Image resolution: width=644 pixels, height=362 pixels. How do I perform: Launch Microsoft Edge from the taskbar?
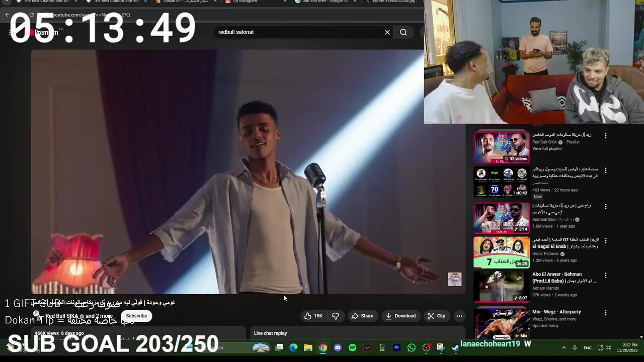294,347
